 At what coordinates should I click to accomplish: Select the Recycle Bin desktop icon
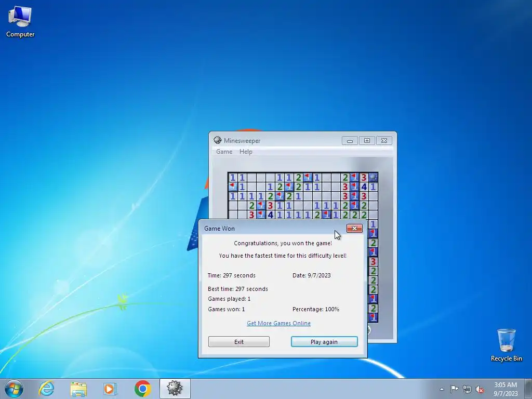point(506,345)
